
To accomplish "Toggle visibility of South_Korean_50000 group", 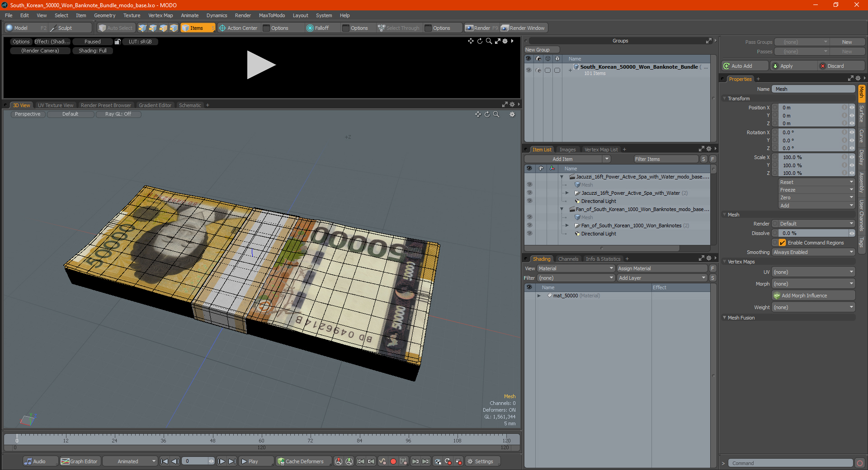I will [x=528, y=70].
